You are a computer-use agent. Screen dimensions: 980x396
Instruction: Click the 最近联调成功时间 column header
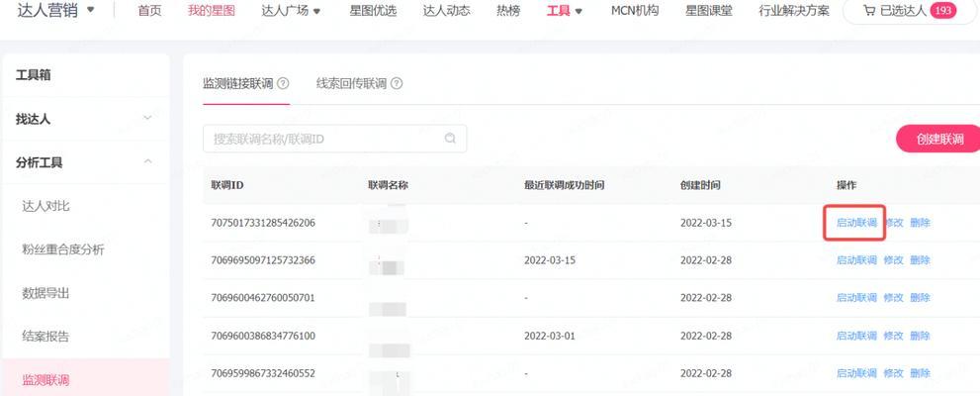[565, 185]
